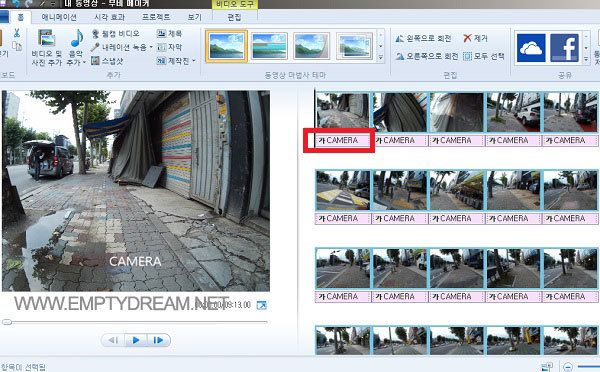Switch to the 애니메이션 tab
The width and height of the screenshot is (600, 372).
click(x=59, y=17)
